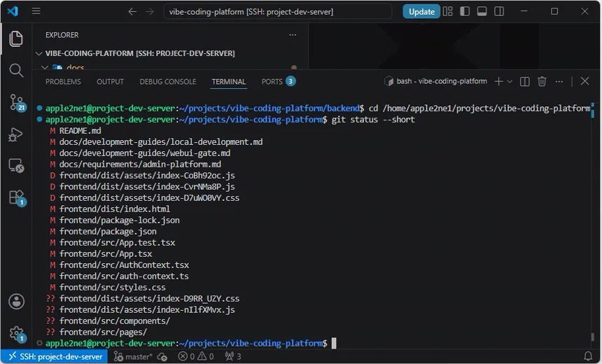Open the Manage settings gear
Image resolution: width=602 pixels, height=364 pixels.
17,334
